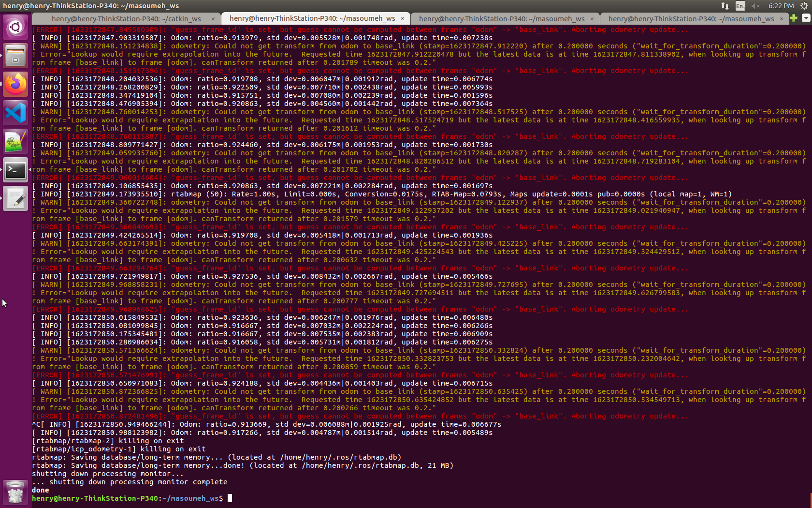Open the network connections indicator
The image size is (812, 508).
[x=725, y=6]
